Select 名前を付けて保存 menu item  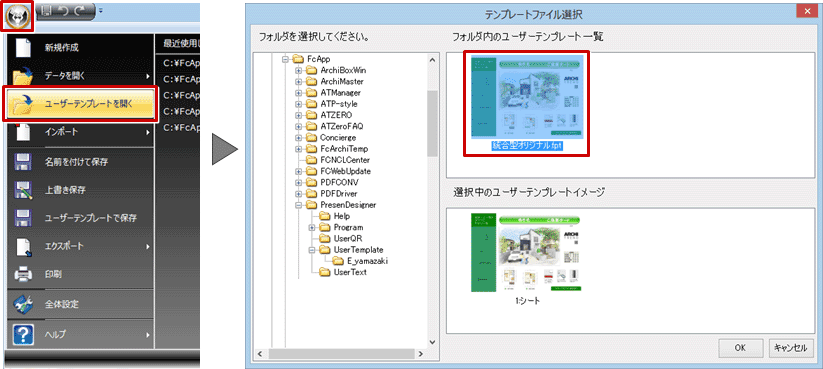click(x=80, y=162)
